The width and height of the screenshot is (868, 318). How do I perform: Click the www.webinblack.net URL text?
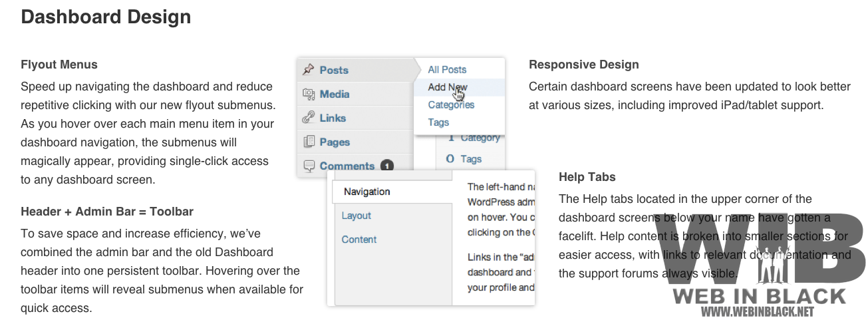pos(758,311)
